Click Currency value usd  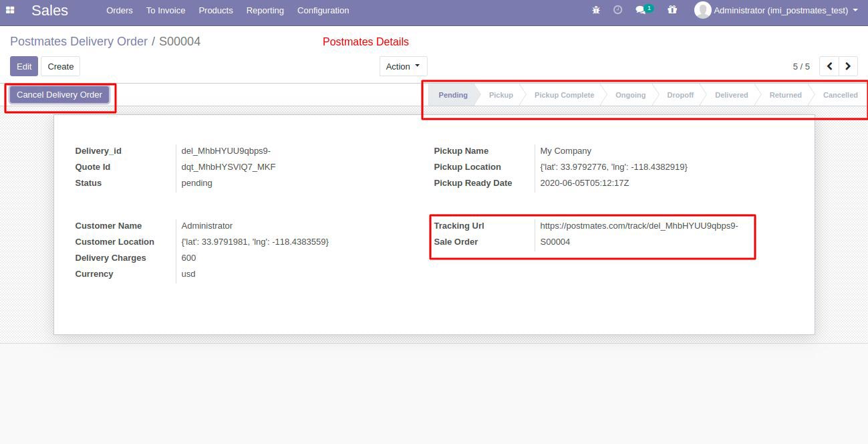click(x=188, y=274)
